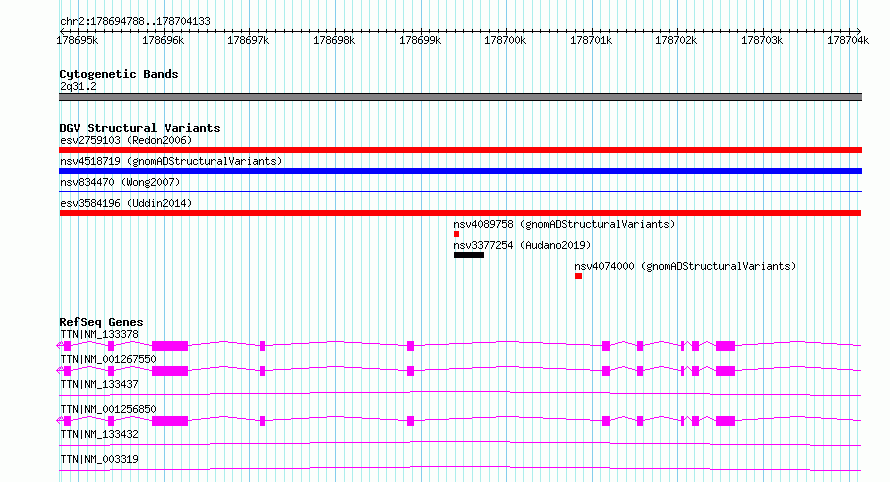890x482 pixels.
Task: Click the strand arrow at the start of TTN|NM_133378
Action: (x=60, y=345)
